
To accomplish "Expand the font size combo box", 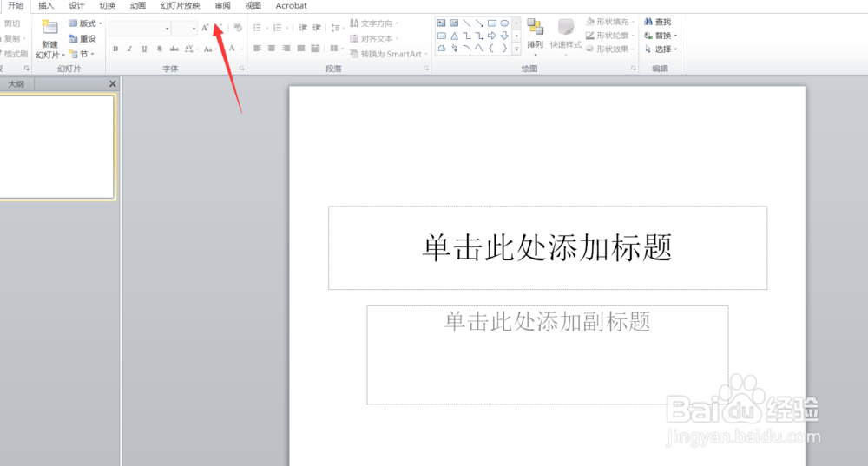I will [x=194, y=29].
